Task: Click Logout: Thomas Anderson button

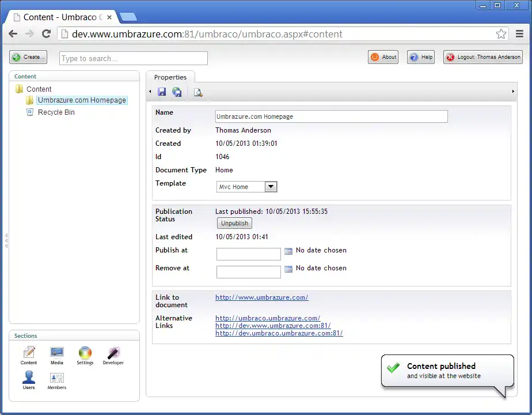Action: point(483,57)
